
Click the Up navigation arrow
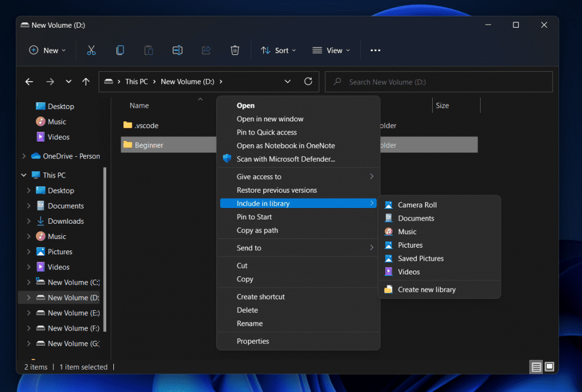point(86,81)
